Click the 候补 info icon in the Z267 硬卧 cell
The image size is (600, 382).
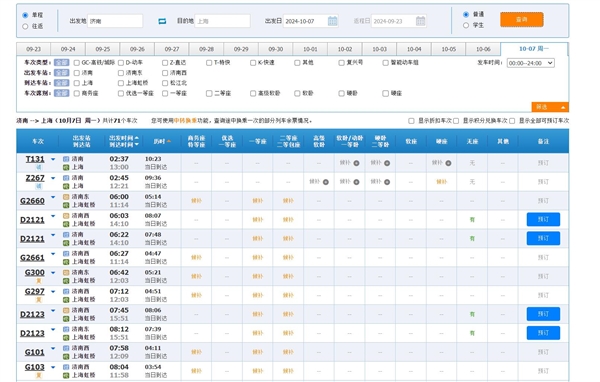click(x=387, y=182)
